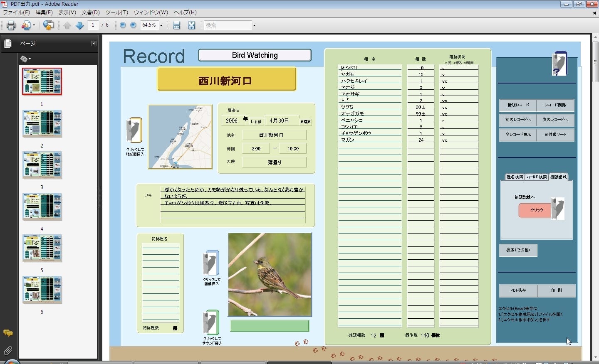599x364 pixels.
Task: Open the pages panel gear options menu
Action: (x=25, y=59)
